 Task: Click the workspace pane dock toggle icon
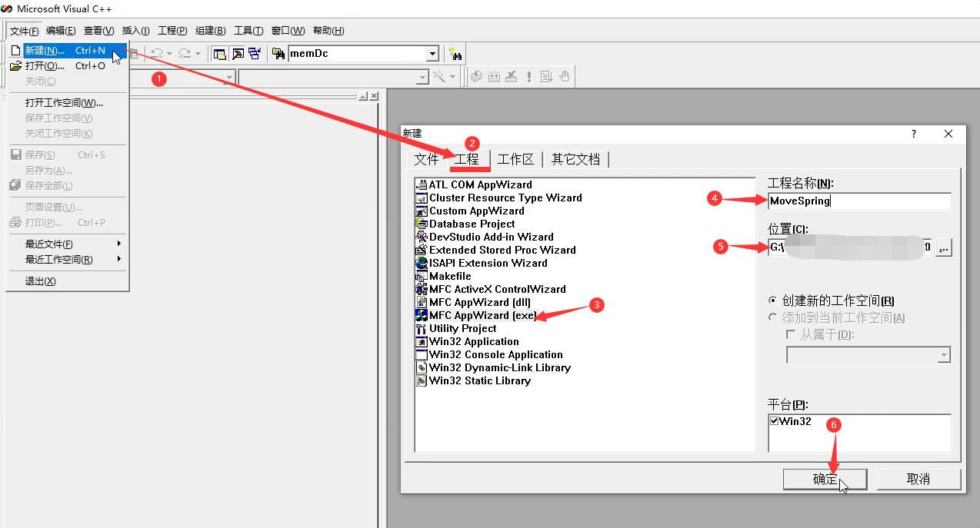click(x=363, y=96)
